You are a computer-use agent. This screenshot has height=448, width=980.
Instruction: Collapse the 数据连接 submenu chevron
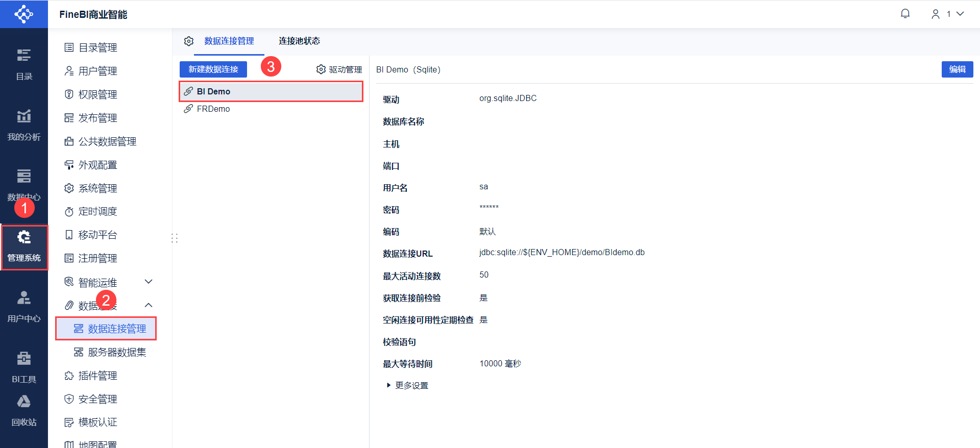click(149, 305)
